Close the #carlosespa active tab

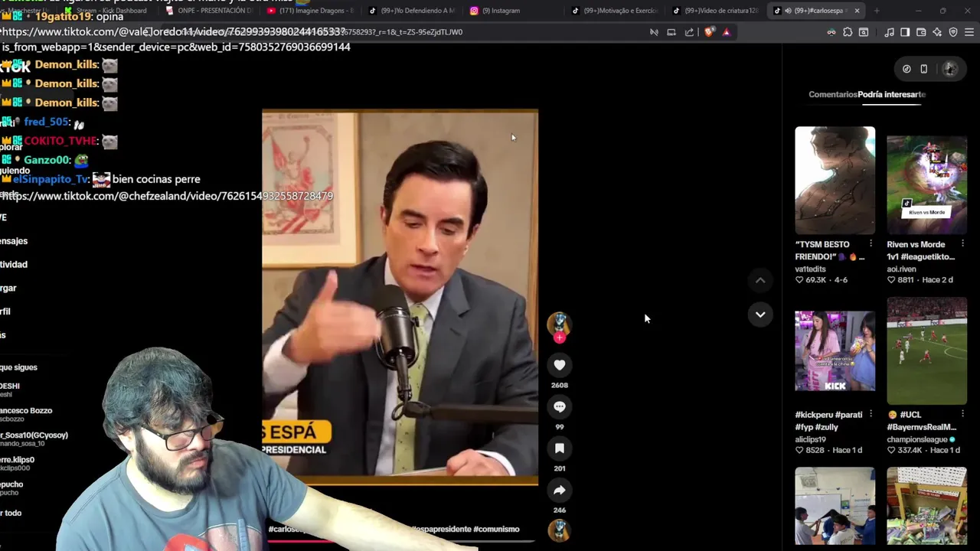[x=857, y=11]
